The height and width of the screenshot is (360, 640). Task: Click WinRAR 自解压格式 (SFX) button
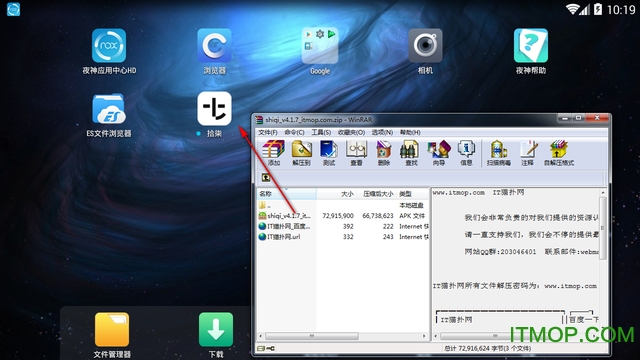[x=559, y=153]
